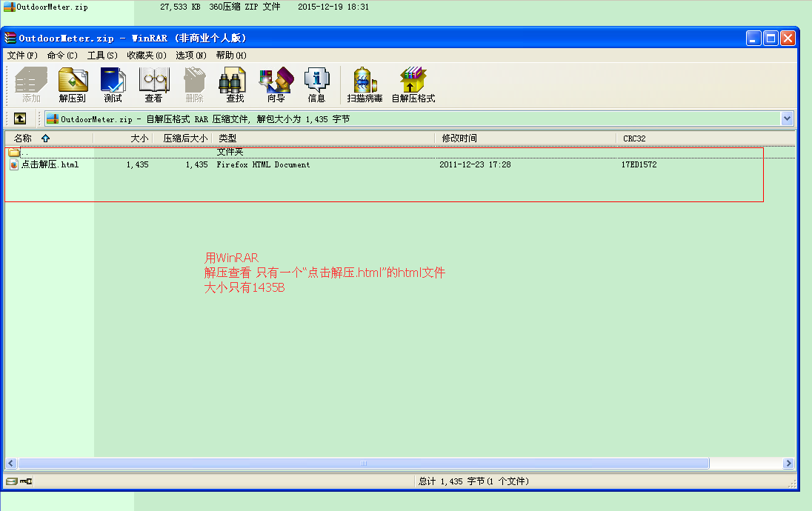Click the drive icon in status bar
The height and width of the screenshot is (511, 812).
point(12,481)
